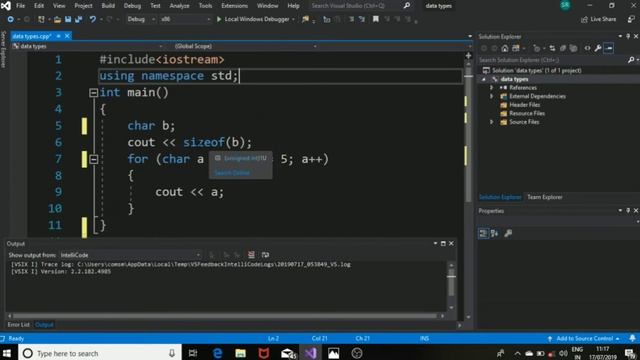The image size is (640, 360).
Task: Switch to the Error List tab
Action: [x=18, y=325]
